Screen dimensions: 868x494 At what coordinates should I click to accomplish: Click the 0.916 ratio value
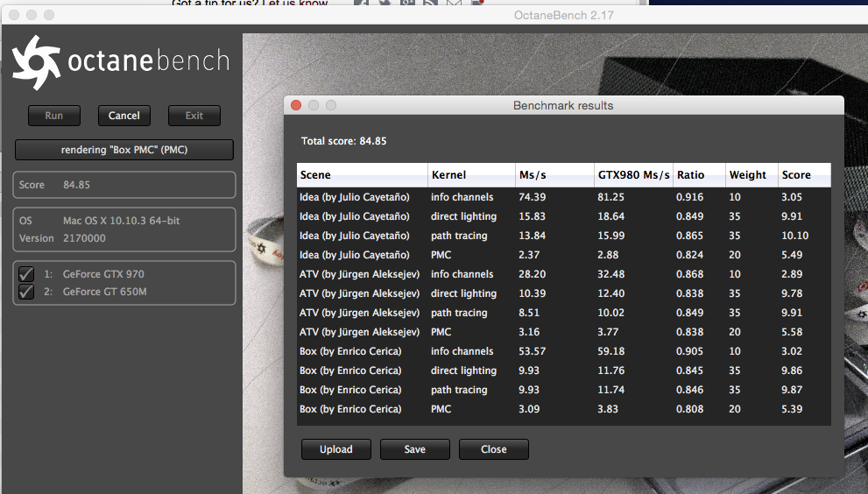pyautogui.click(x=689, y=197)
